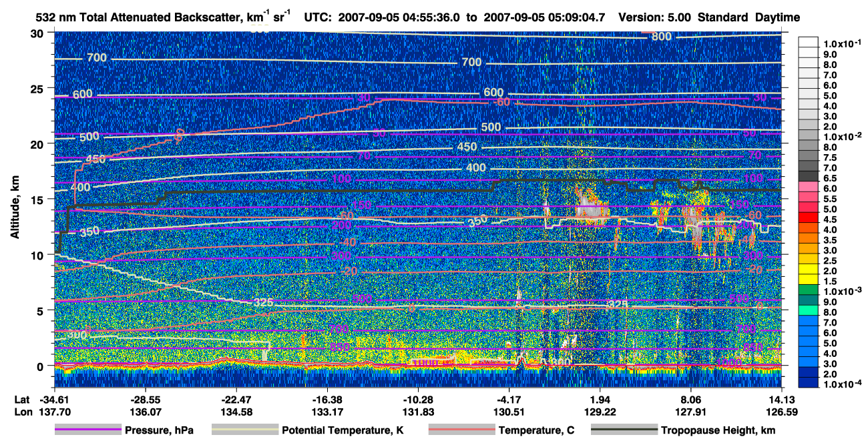Select the 'Potential Temperature, K' legend label
This screenshot has height=445, width=868.
click(x=343, y=431)
